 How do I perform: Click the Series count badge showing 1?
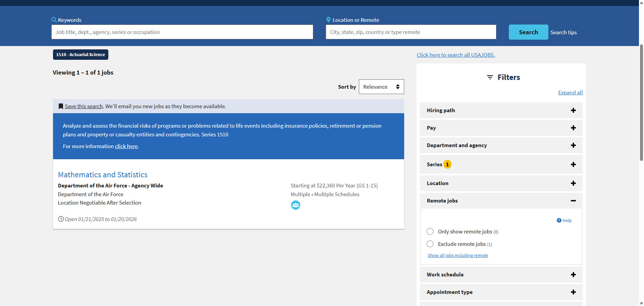447,164
